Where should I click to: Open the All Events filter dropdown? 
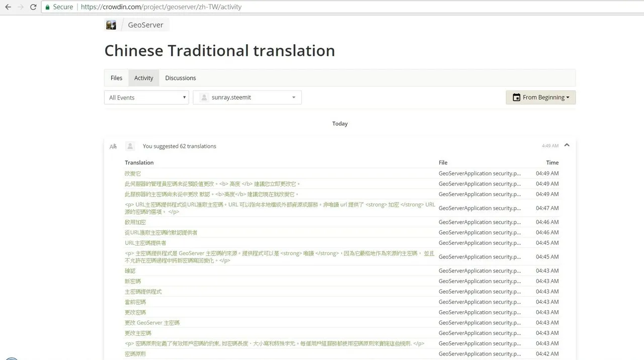pos(146,98)
